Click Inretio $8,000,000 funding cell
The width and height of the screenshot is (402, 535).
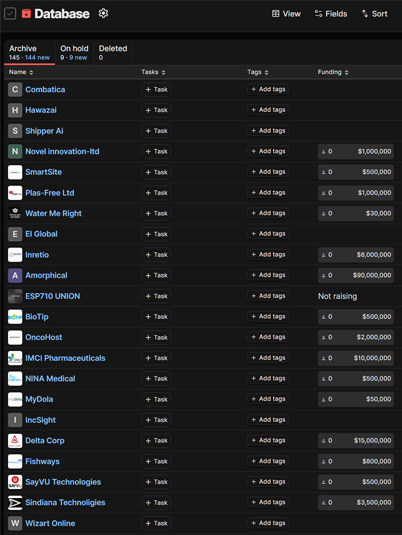coord(356,255)
